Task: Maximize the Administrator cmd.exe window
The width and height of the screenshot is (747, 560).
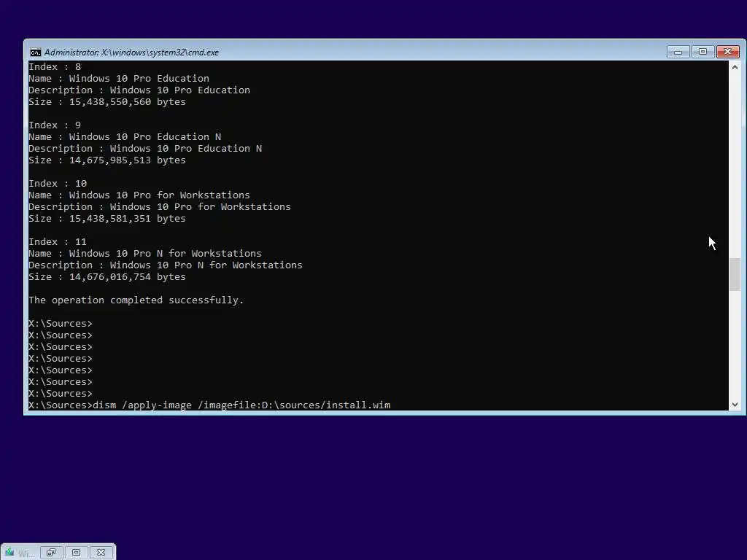Action: (x=703, y=52)
